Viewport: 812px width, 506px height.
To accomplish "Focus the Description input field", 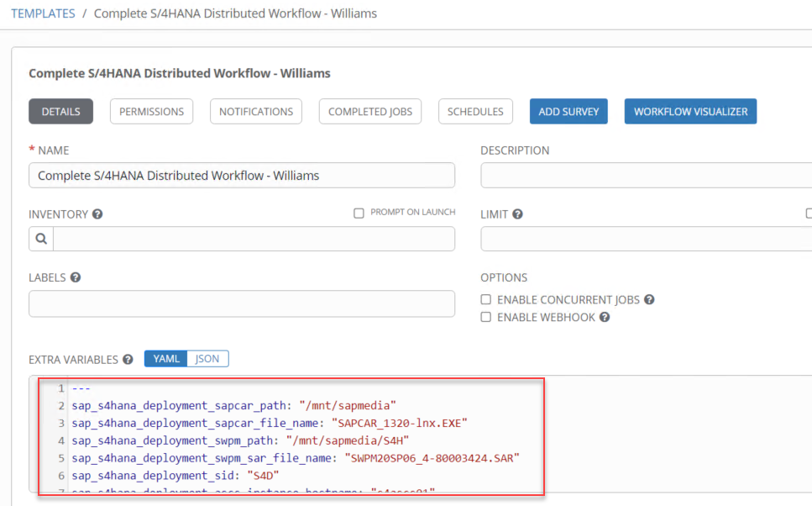I will click(x=646, y=175).
